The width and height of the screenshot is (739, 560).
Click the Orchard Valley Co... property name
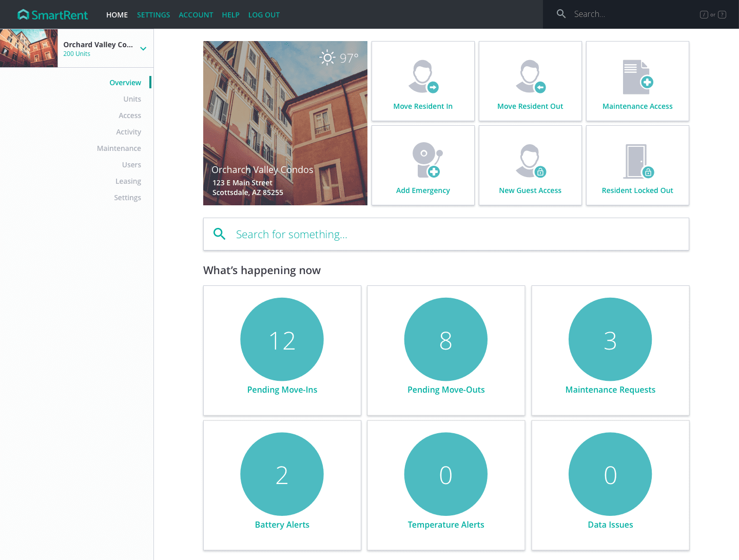click(98, 45)
